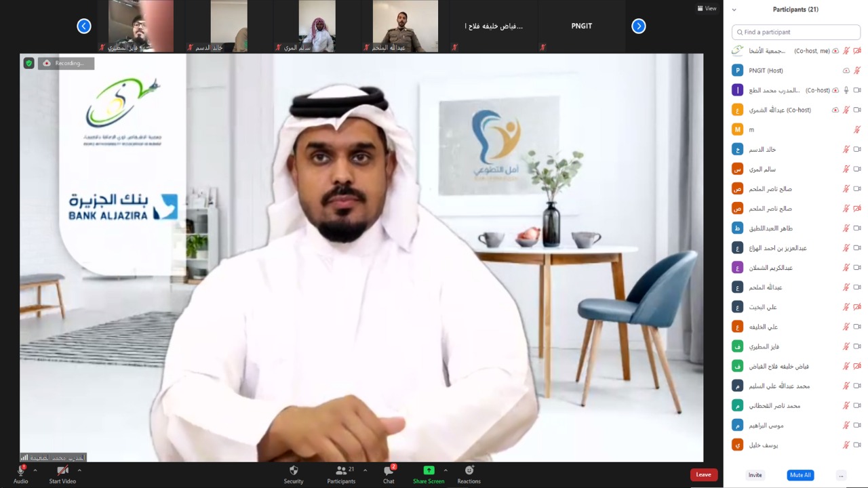This screenshot has width=868, height=488.
Task: Toggle the active microphone of المدرب محمد (Co-host)
Action: pyautogui.click(x=846, y=90)
